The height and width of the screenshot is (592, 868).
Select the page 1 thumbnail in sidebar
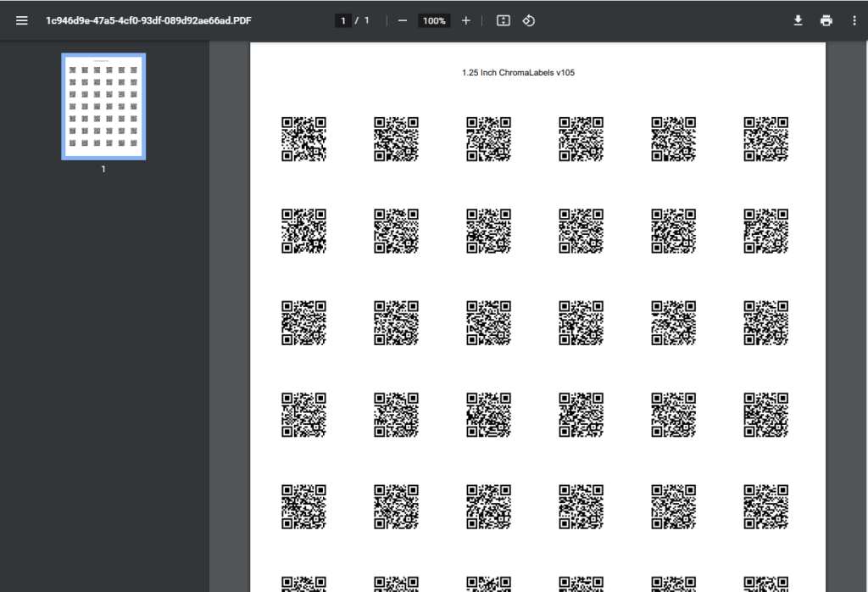[x=103, y=106]
